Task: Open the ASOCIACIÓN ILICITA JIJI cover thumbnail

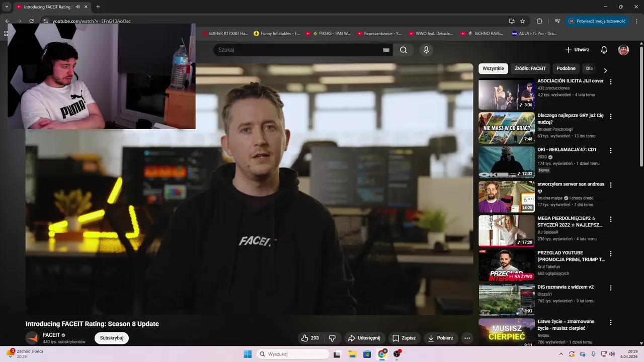Action: tap(507, 94)
